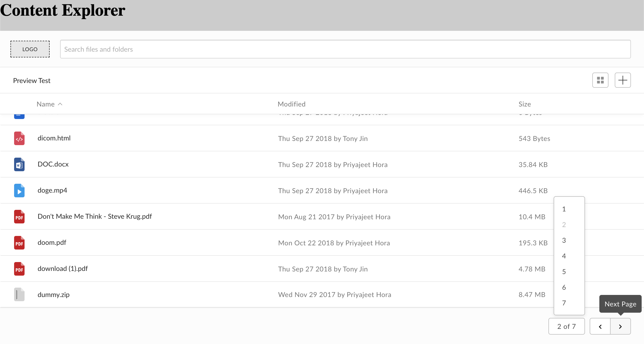The height and width of the screenshot is (344, 644).
Task: Sort by the Modified column
Action: (x=291, y=104)
